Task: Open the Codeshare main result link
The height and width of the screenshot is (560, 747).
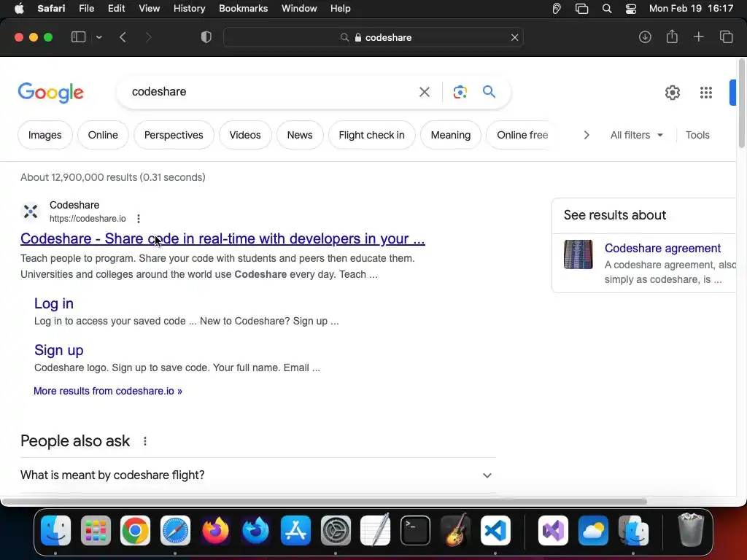Action: point(222,238)
